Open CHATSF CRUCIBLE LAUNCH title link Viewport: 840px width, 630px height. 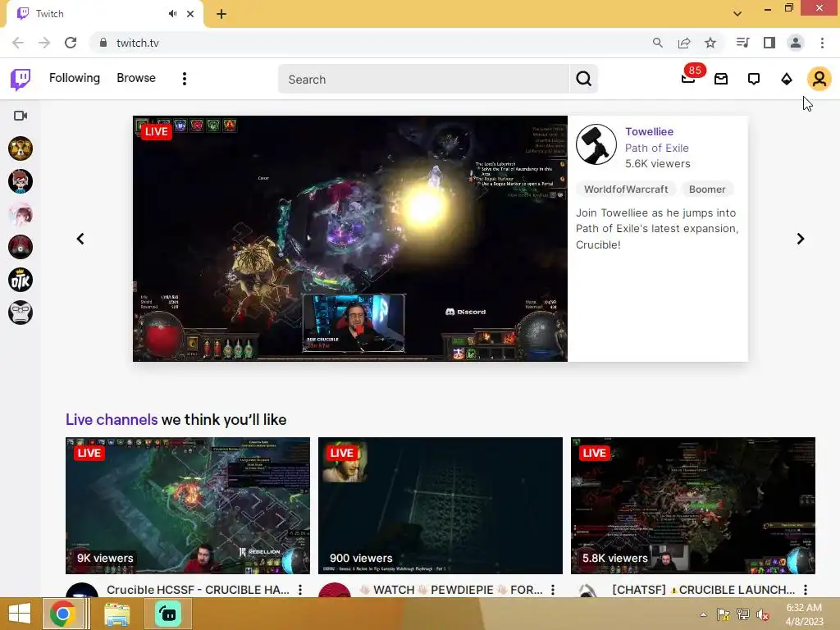pyautogui.click(x=703, y=590)
